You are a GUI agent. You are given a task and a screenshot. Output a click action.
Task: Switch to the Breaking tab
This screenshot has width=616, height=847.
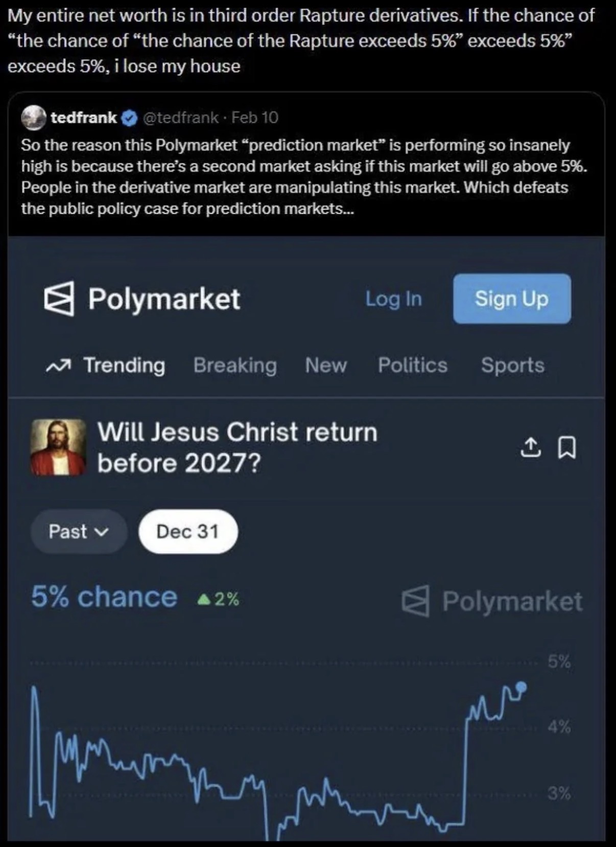point(235,365)
